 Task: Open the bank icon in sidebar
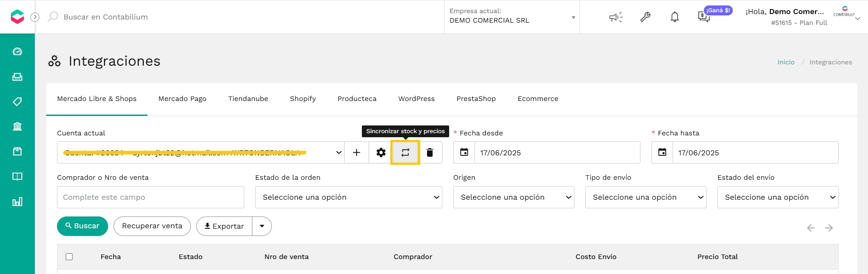[x=17, y=126]
